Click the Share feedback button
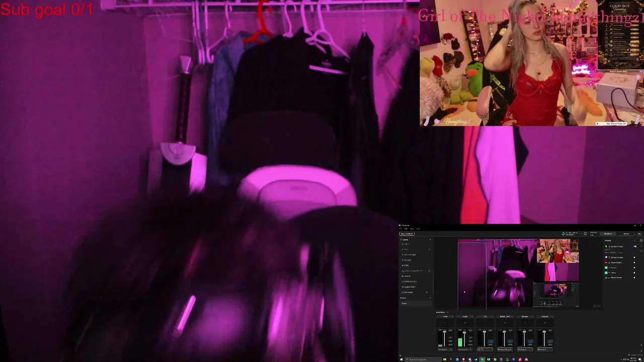The height and width of the screenshot is (362, 644). tap(407, 234)
